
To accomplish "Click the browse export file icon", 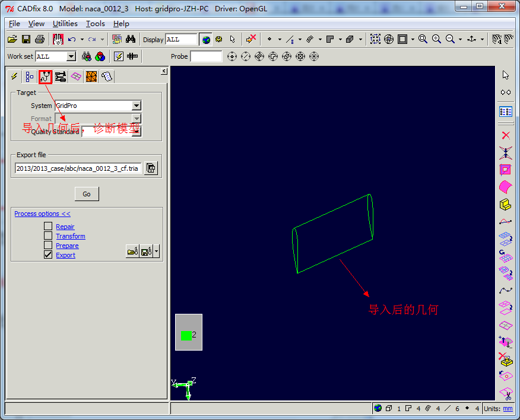I will [x=151, y=168].
